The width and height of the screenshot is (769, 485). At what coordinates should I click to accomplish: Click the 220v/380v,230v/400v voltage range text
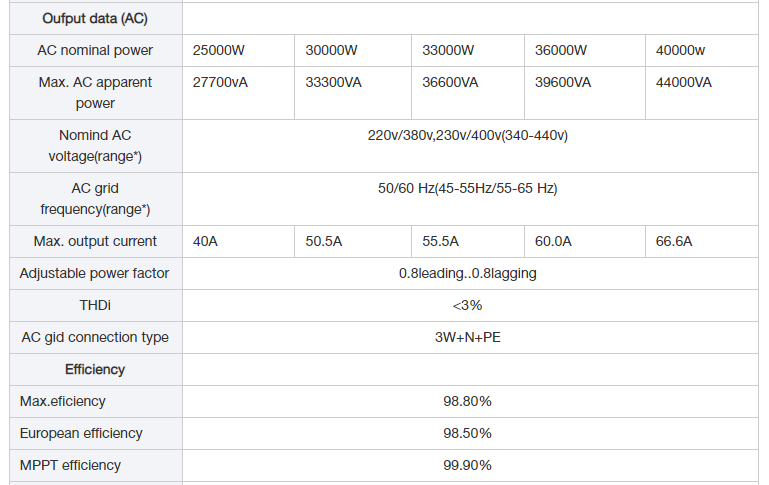pyautogui.click(x=467, y=135)
